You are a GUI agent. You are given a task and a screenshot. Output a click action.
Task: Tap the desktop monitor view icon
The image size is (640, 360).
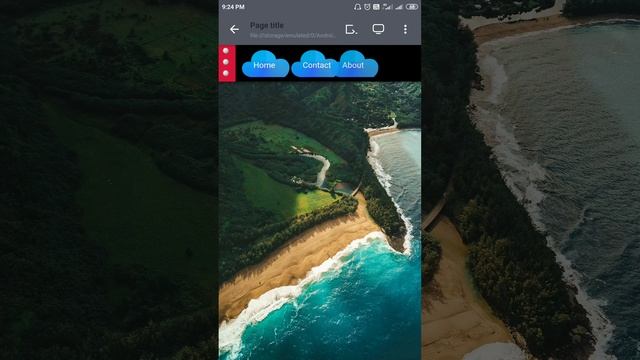pyautogui.click(x=378, y=29)
